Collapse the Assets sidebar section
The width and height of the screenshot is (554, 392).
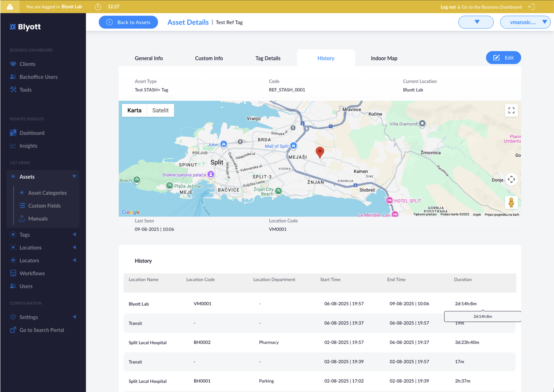(74, 177)
